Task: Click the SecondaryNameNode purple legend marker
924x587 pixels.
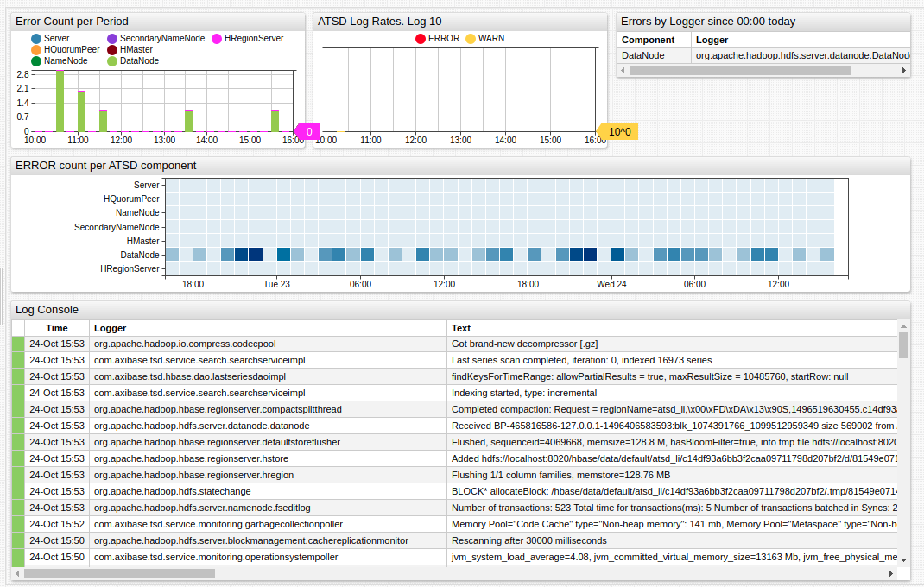Action: [112, 39]
